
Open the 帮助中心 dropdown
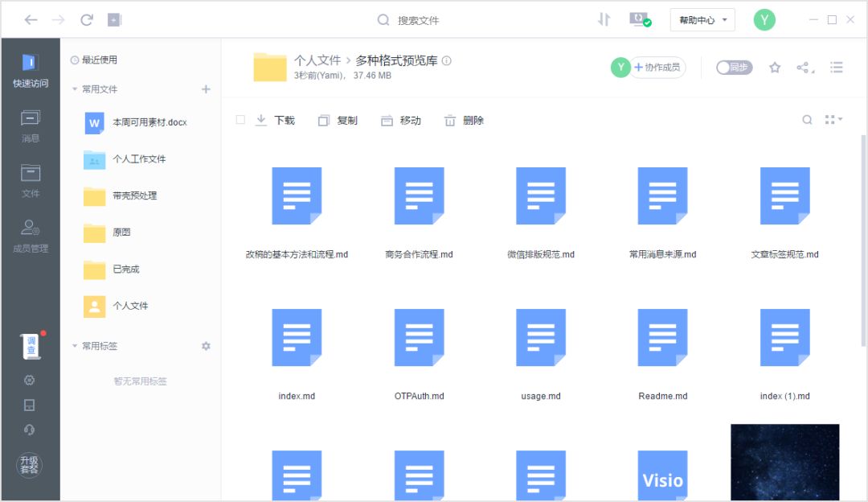702,20
